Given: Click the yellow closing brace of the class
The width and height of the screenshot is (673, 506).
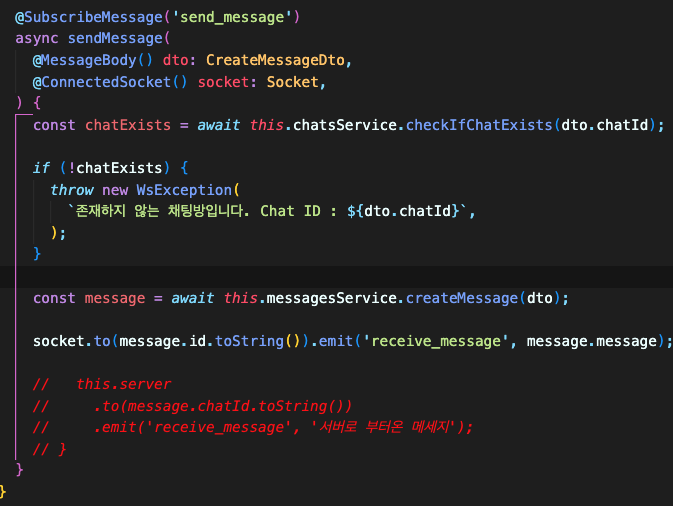Looking at the screenshot, I should [3, 491].
